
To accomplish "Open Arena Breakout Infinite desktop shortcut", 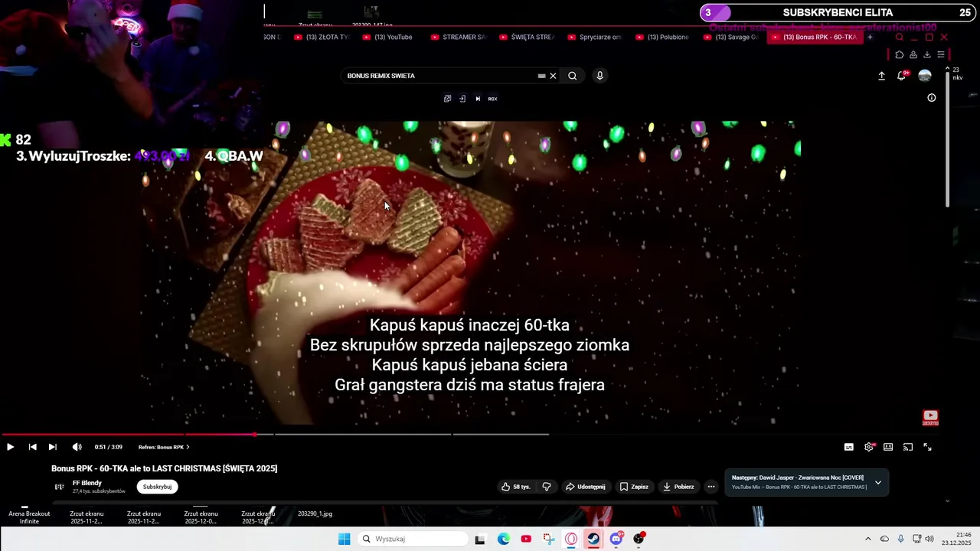I will [29, 516].
